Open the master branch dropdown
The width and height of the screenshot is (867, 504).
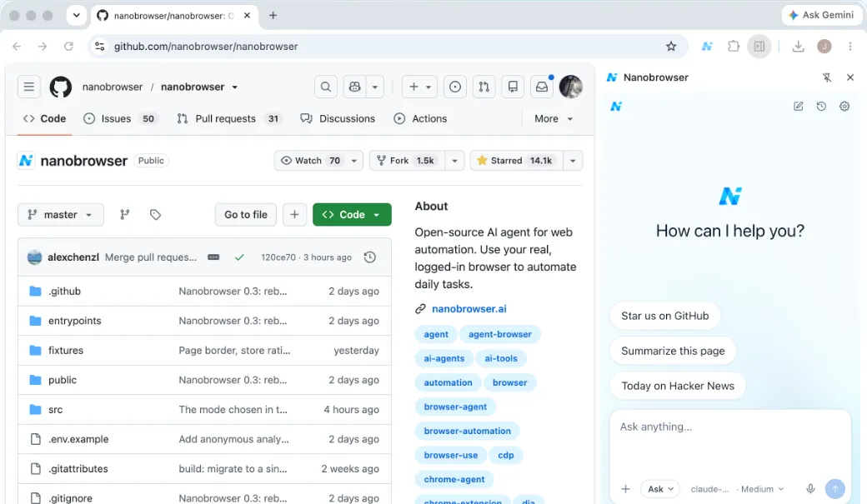tap(60, 214)
